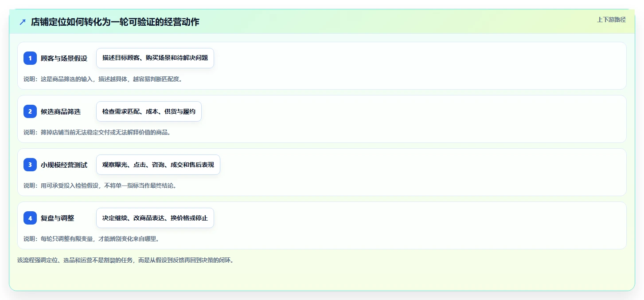Click the 小规模经营测试 step title

pyautogui.click(x=64, y=165)
